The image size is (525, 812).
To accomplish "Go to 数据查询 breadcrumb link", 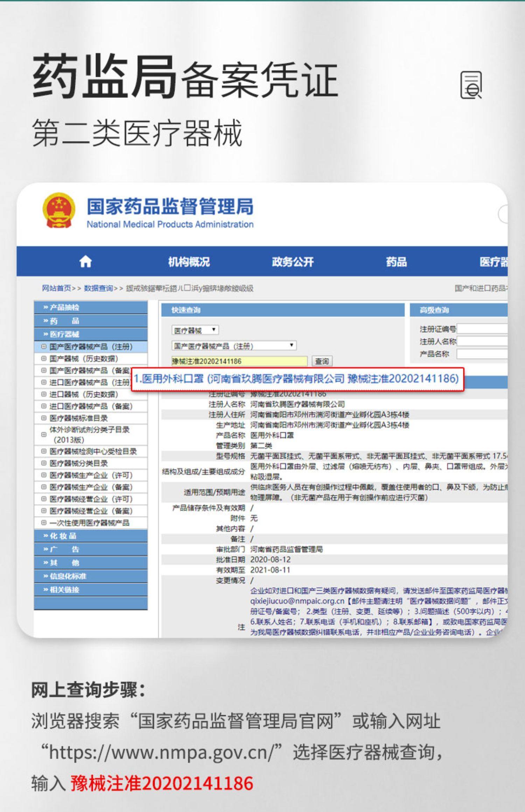I will [98, 288].
